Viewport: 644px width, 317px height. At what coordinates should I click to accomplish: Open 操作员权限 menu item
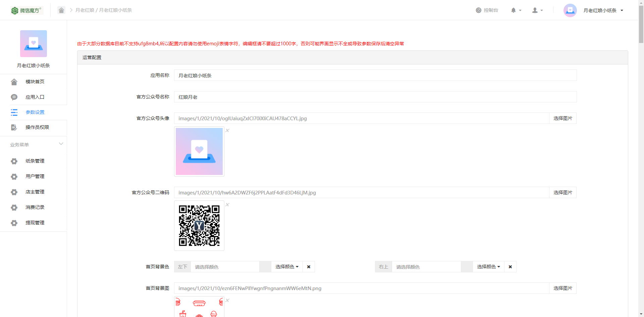[x=37, y=128]
